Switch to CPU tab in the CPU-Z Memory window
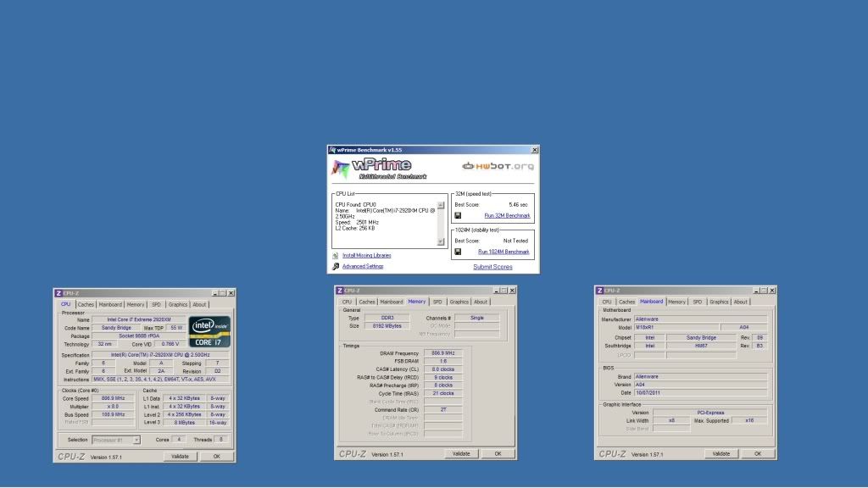This screenshot has height=488, width=868. [347, 302]
